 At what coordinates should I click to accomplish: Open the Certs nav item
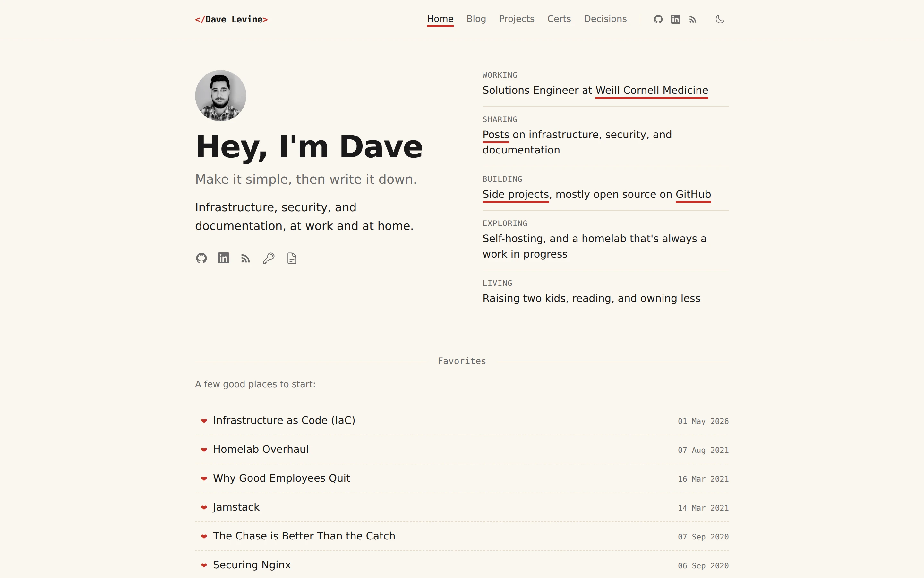pos(559,19)
